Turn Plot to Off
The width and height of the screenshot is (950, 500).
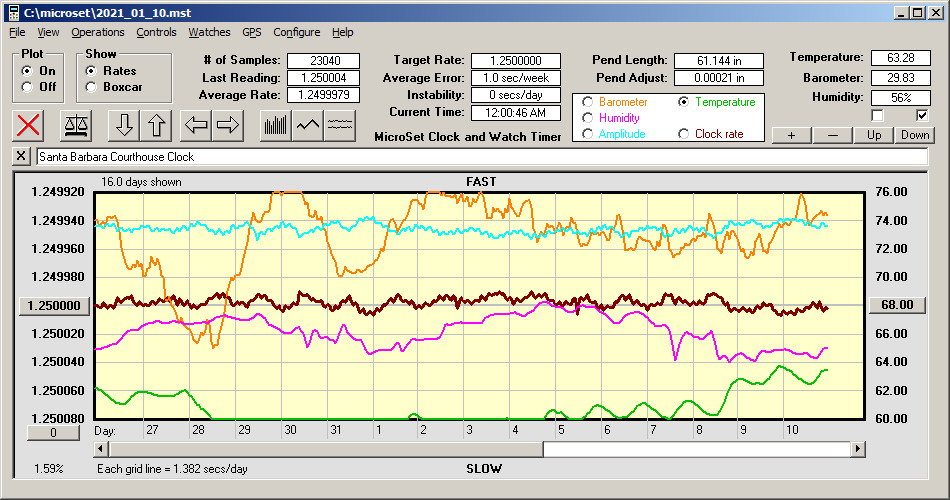tap(27, 87)
